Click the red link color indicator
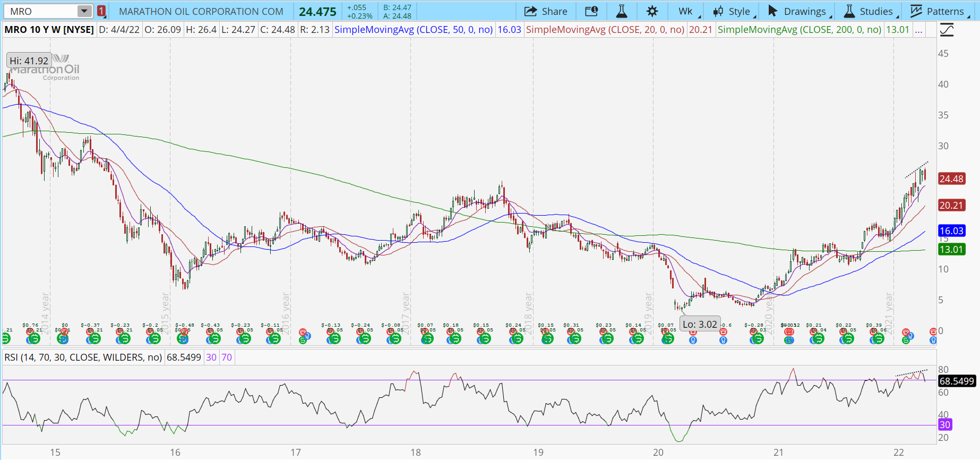The width and height of the screenshot is (980, 460). tap(101, 11)
